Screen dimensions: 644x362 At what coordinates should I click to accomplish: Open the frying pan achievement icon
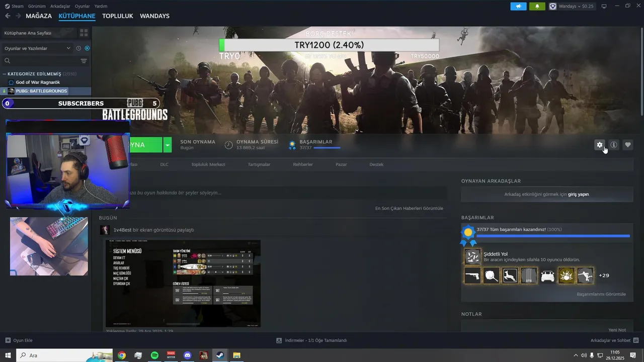[491, 276]
